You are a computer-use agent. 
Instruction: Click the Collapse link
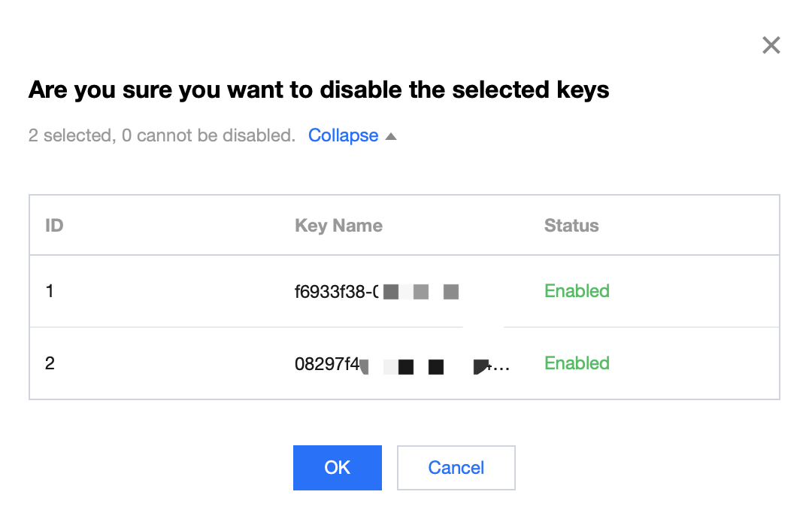343,136
